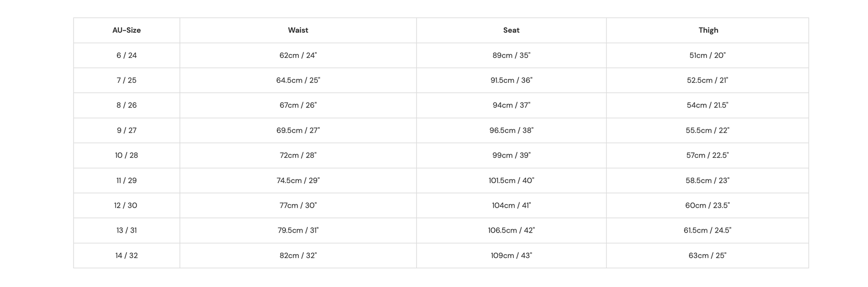Select the 7 / 25 size cell
The width and height of the screenshot is (868, 287).
(127, 80)
